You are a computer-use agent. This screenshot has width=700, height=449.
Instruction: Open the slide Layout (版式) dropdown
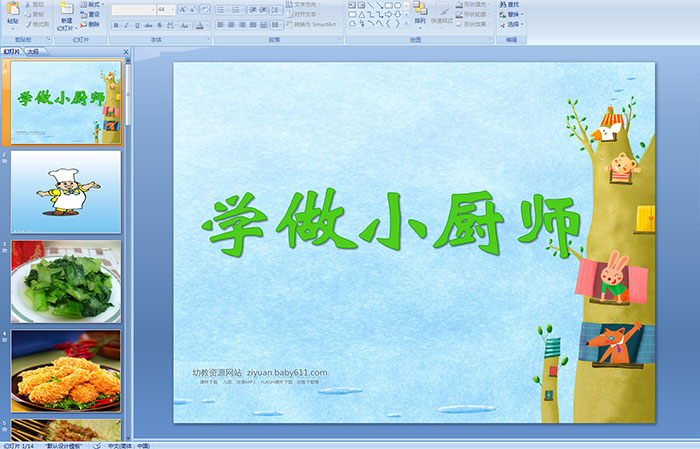(x=92, y=4)
